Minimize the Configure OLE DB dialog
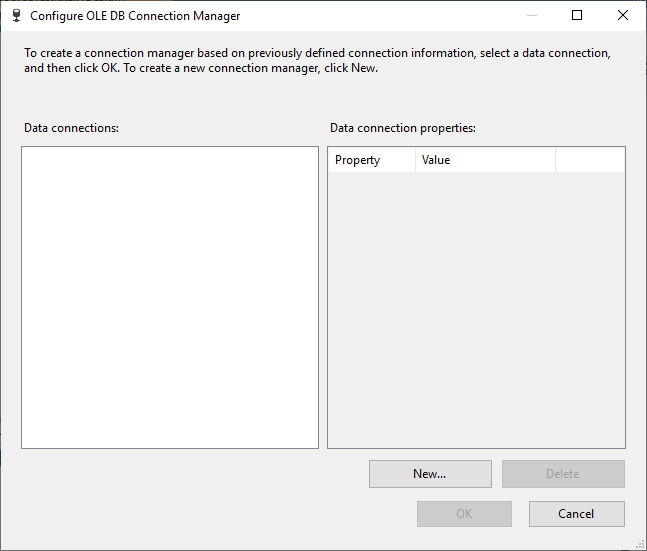647x551 pixels. [x=531, y=16]
